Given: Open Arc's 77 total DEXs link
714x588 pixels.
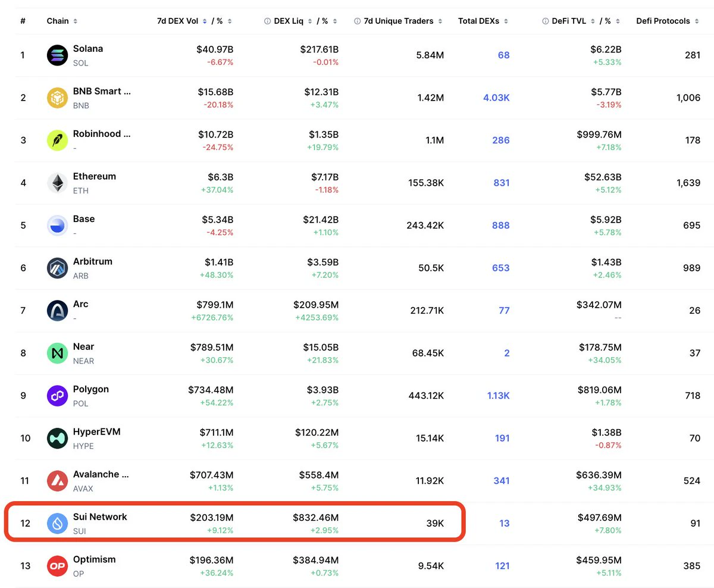Looking at the screenshot, I should (505, 311).
